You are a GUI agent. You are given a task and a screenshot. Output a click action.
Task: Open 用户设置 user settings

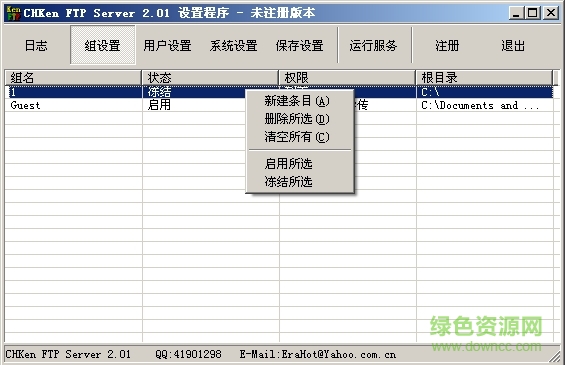168,45
